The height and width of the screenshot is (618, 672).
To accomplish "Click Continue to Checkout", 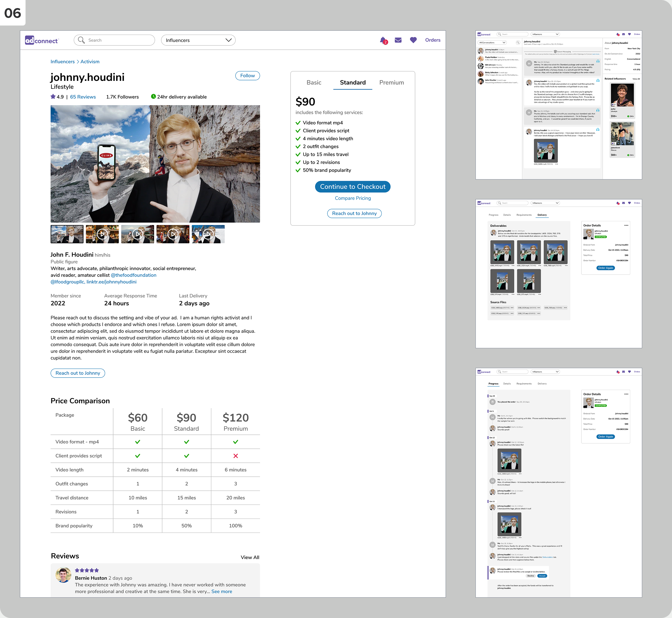I will click(x=353, y=186).
